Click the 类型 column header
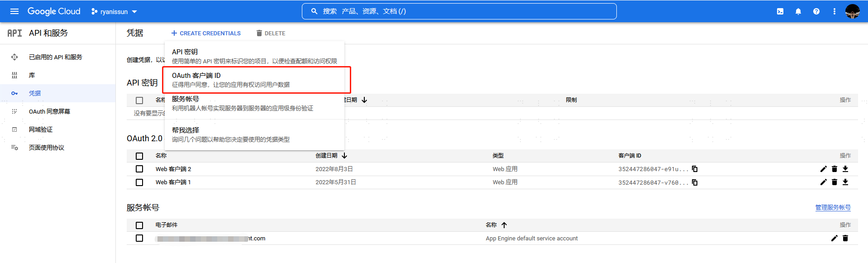 tap(498, 155)
